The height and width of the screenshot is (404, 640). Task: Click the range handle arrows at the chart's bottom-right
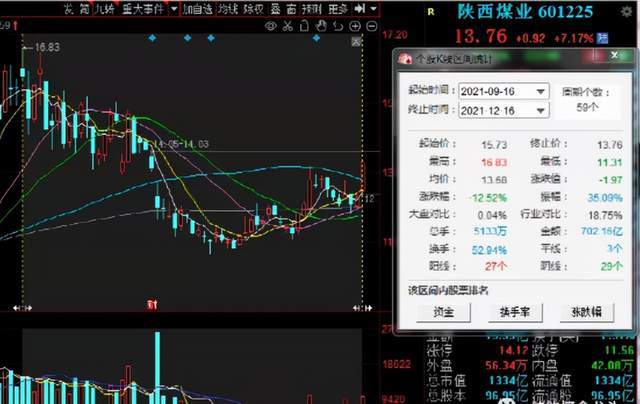(x=362, y=308)
